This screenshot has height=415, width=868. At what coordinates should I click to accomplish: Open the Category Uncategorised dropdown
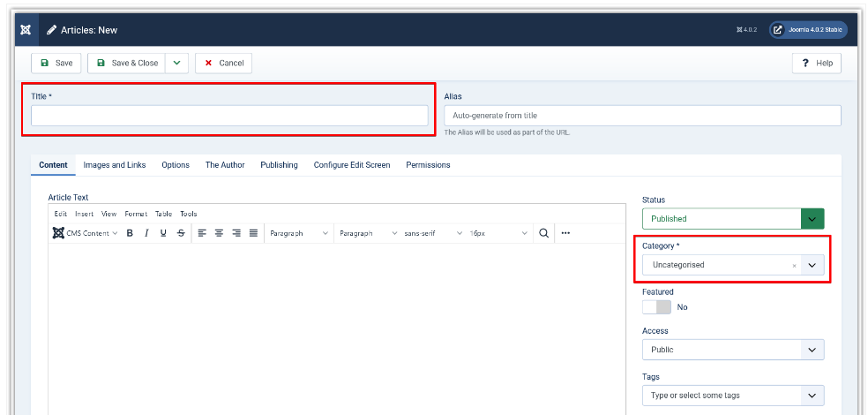tap(733, 265)
